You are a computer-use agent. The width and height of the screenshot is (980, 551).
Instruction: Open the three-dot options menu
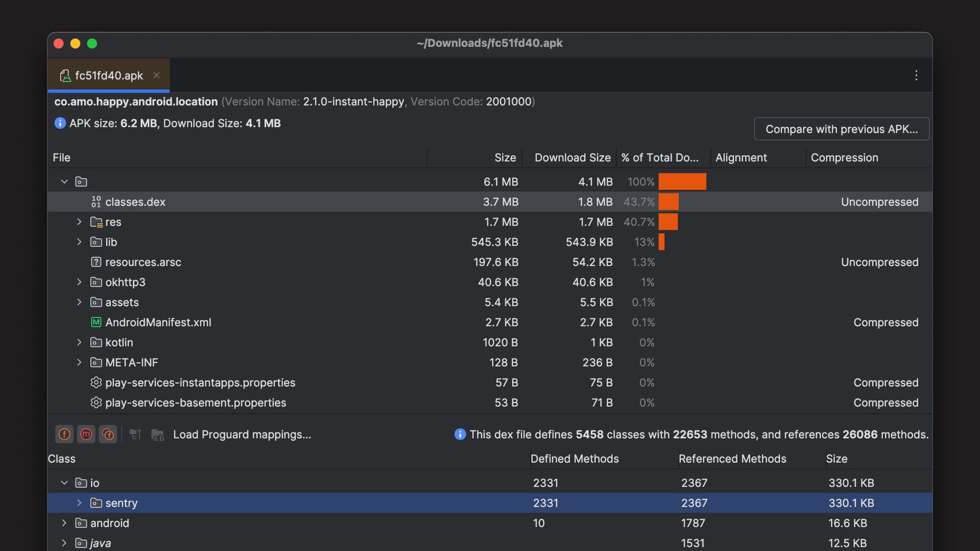[916, 76]
